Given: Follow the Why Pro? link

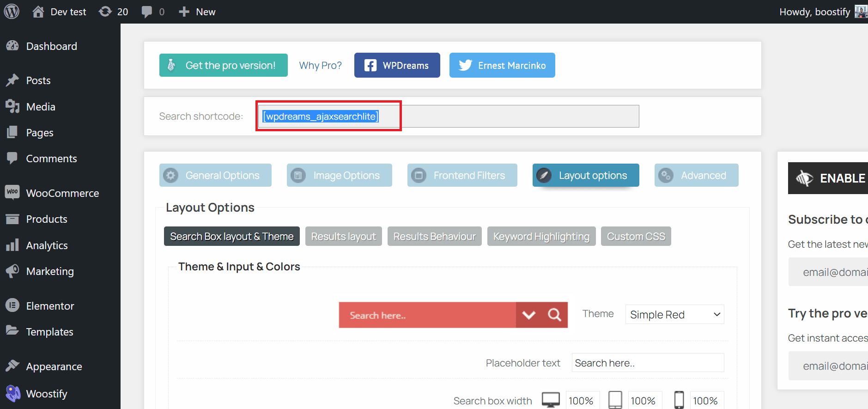Looking at the screenshot, I should click(x=321, y=65).
